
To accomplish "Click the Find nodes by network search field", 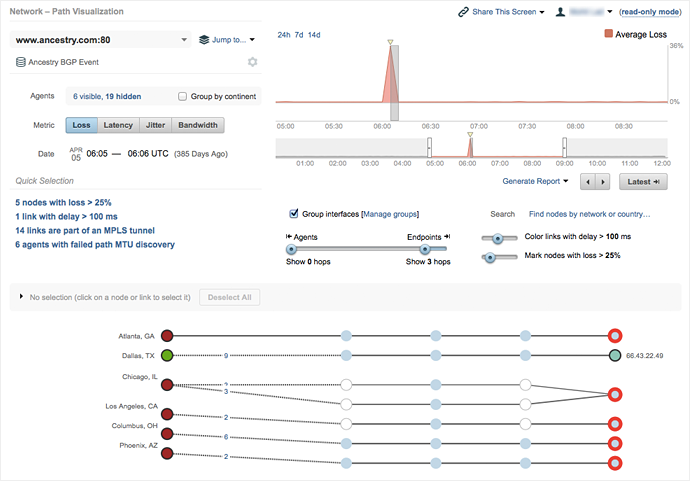I will tap(589, 214).
